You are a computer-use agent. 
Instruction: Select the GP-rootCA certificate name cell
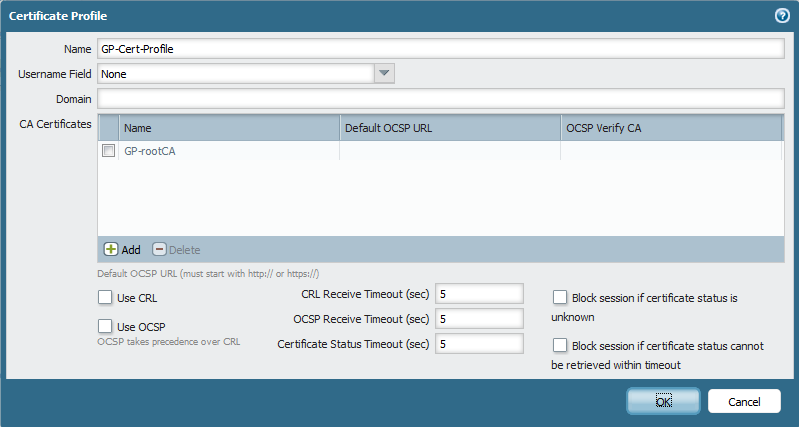point(229,151)
